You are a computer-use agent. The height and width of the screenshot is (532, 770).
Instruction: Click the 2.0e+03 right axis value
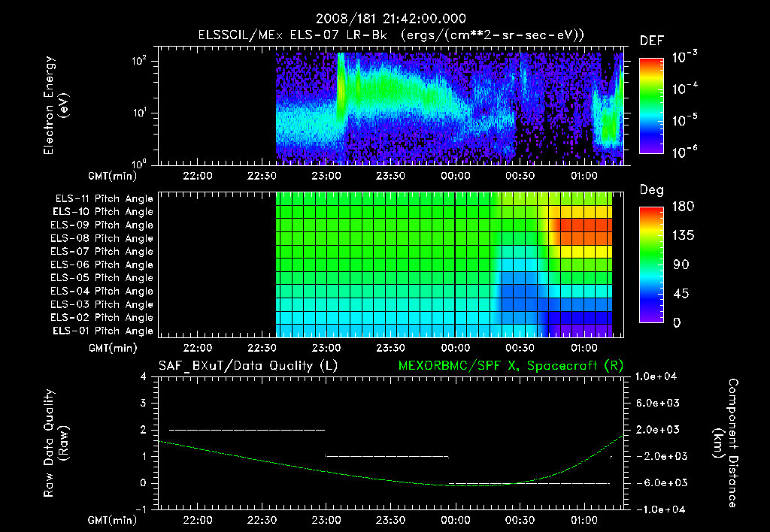coord(658,429)
